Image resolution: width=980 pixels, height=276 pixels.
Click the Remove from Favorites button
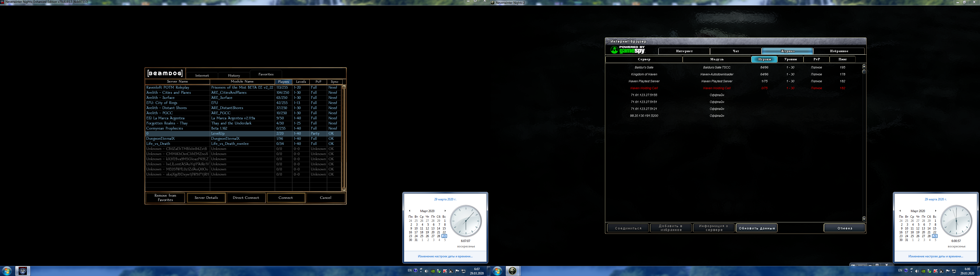pos(166,198)
